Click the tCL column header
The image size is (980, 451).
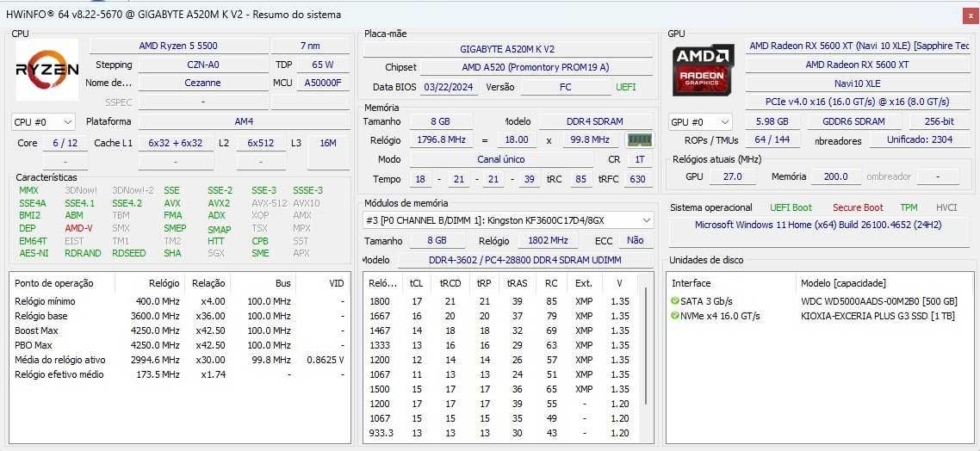[416, 283]
